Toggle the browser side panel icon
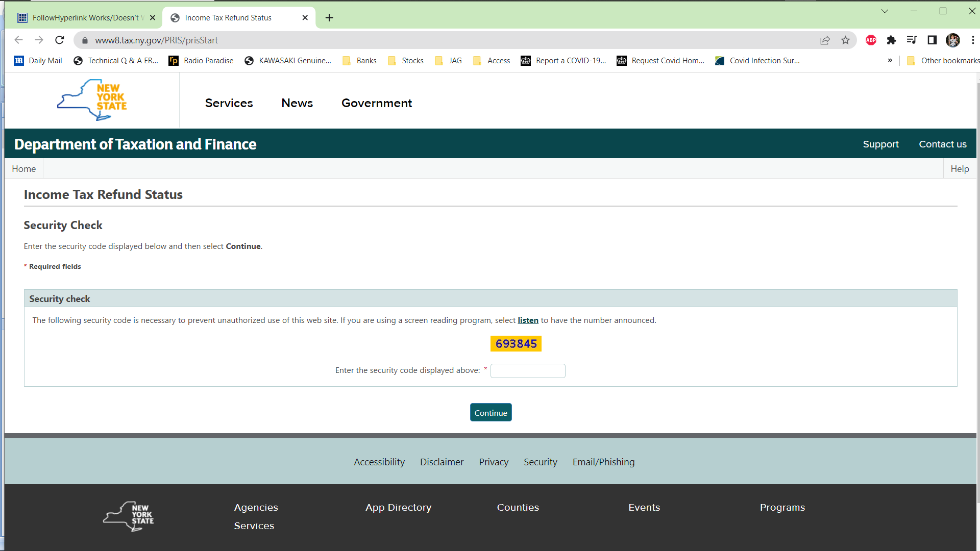The image size is (980, 551). (932, 40)
